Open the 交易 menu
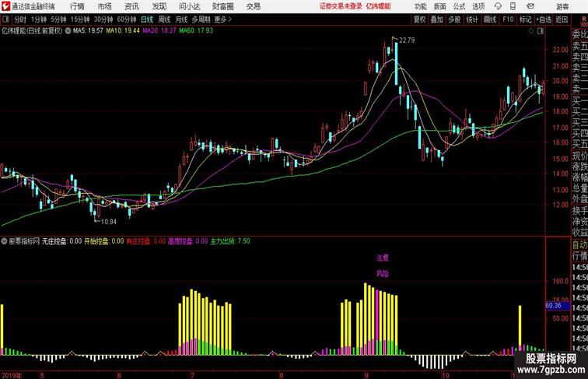 pyautogui.click(x=254, y=6)
